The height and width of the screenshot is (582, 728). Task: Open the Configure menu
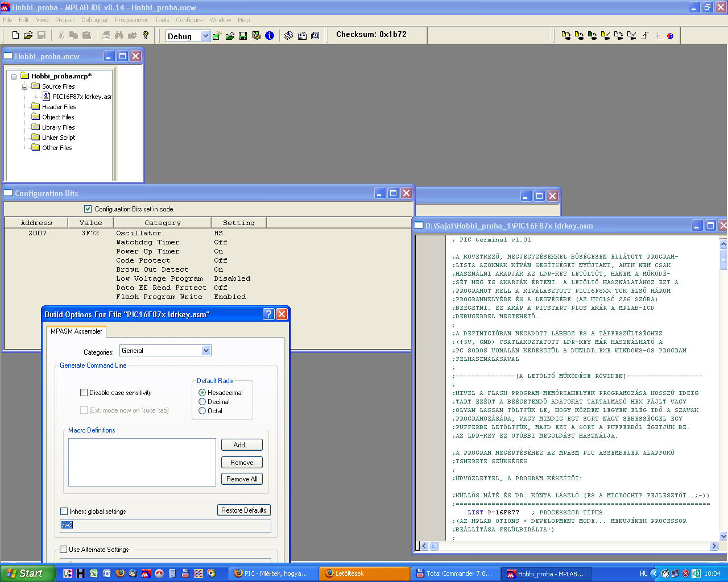189,20
